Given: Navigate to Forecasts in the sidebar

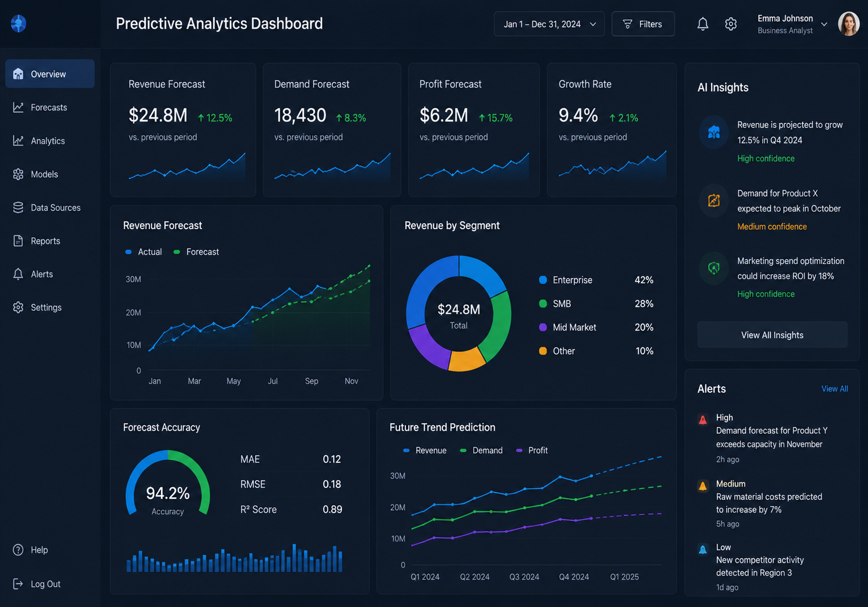Looking at the screenshot, I should click(x=50, y=107).
